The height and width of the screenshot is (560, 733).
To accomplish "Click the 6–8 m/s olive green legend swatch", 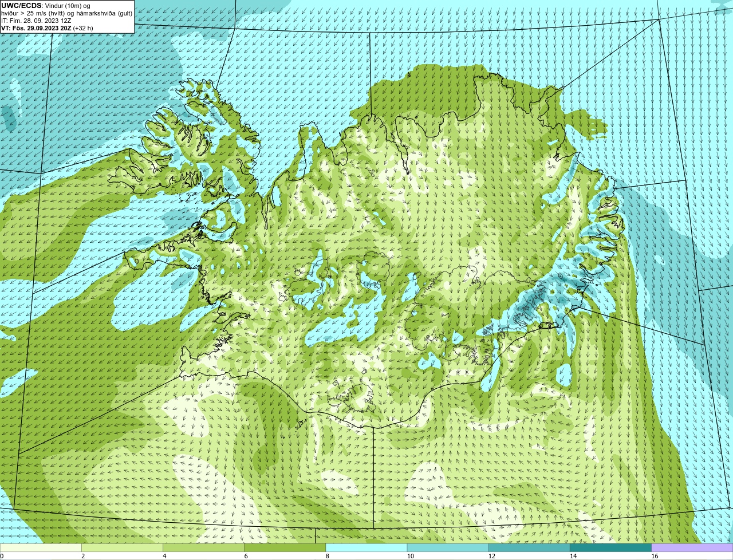I will (x=285, y=548).
